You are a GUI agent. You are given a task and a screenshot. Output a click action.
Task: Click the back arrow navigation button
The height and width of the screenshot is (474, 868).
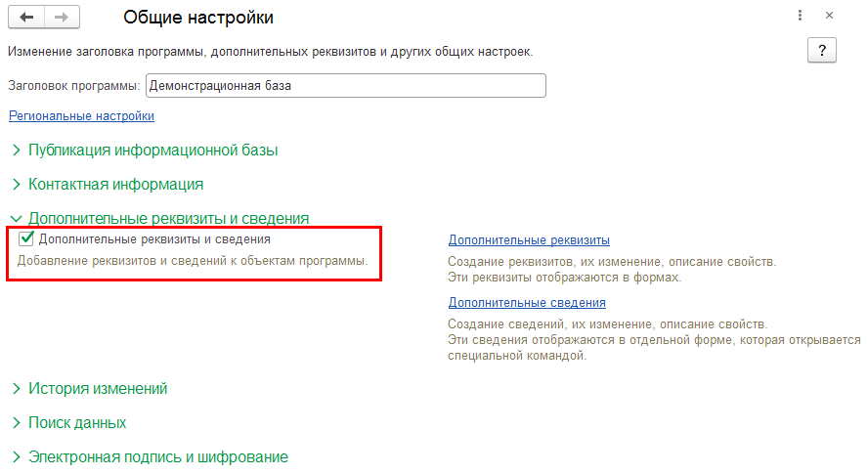click(x=26, y=18)
